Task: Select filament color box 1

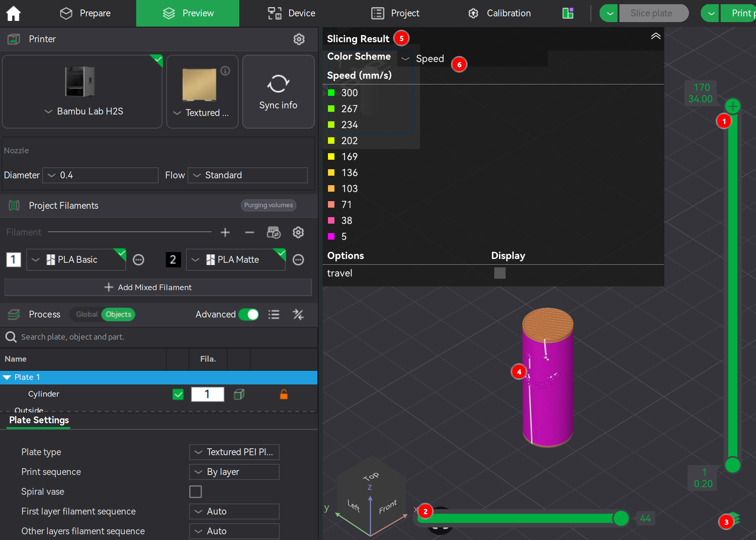Action: click(x=14, y=260)
